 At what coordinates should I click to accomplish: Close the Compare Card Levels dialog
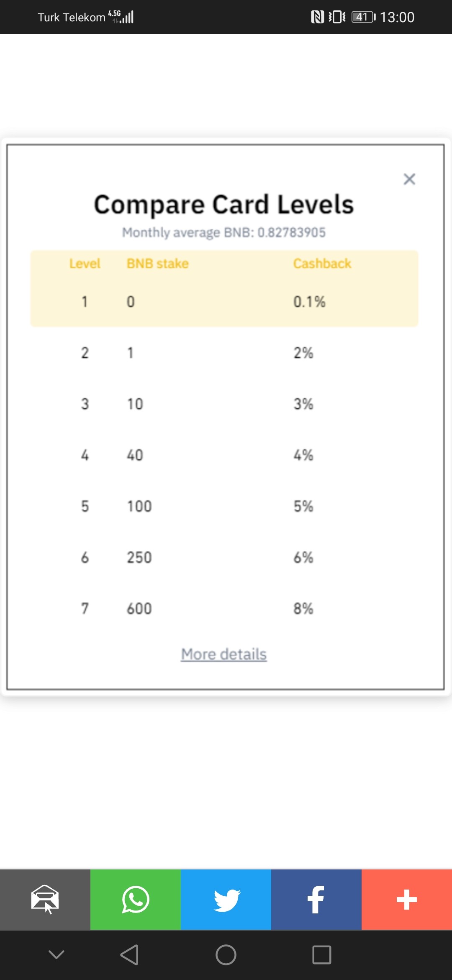tap(409, 179)
